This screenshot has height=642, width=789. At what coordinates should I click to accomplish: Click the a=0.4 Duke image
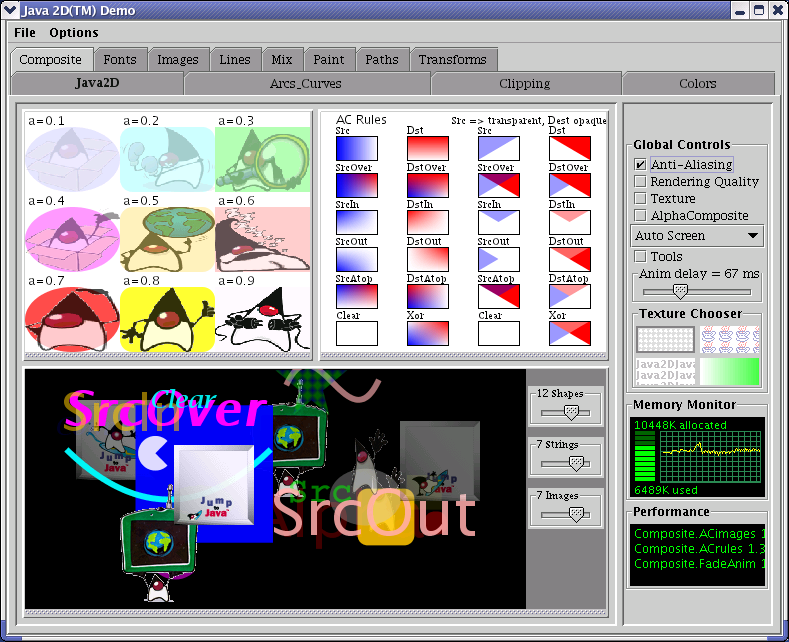tap(72, 239)
